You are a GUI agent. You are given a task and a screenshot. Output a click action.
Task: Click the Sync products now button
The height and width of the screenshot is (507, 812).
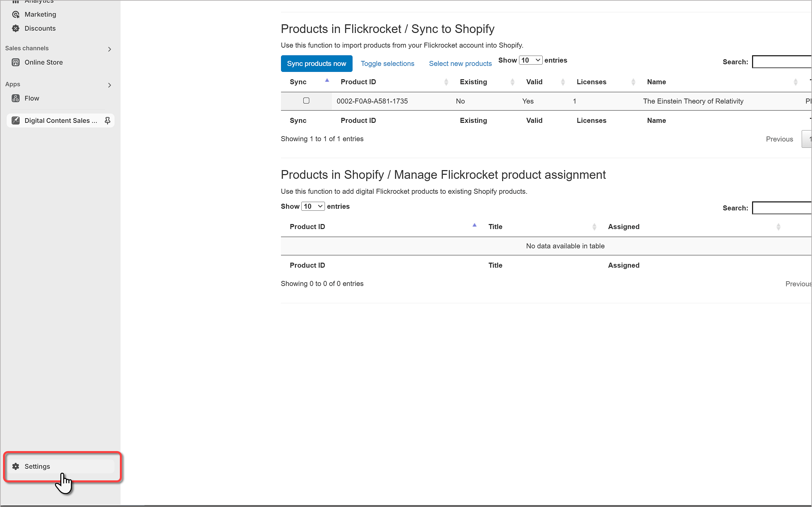pos(316,64)
